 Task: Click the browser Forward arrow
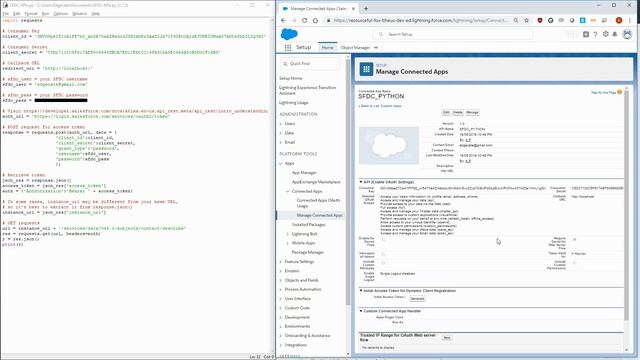click(x=294, y=20)
